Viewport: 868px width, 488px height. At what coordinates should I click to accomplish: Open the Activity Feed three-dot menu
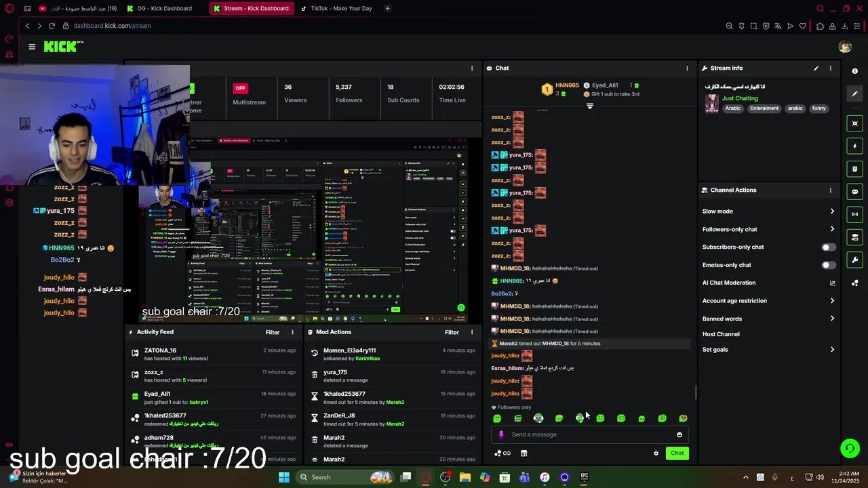tap(292, 332)
